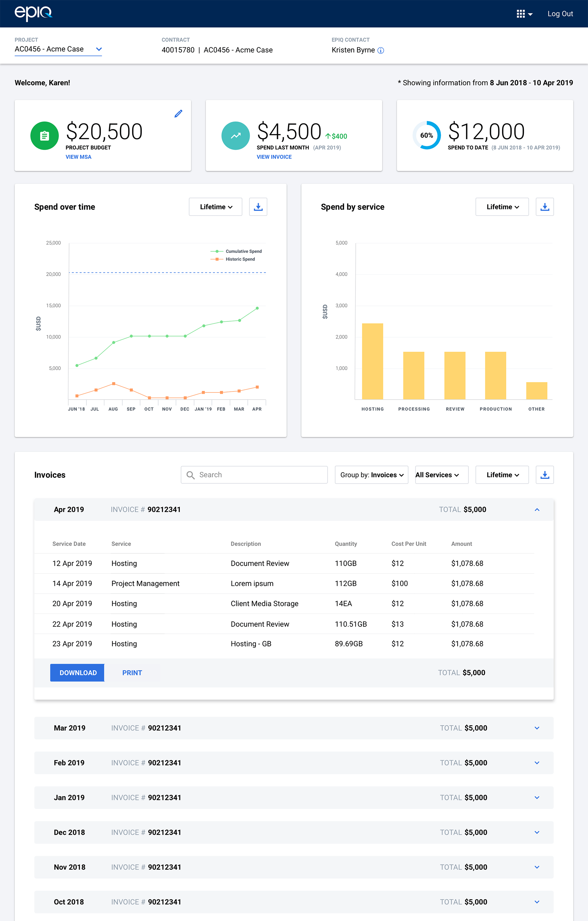Expand the Mar 2019 invoice row
This screenshot has width=588, height=921.
tap(537, 728)
